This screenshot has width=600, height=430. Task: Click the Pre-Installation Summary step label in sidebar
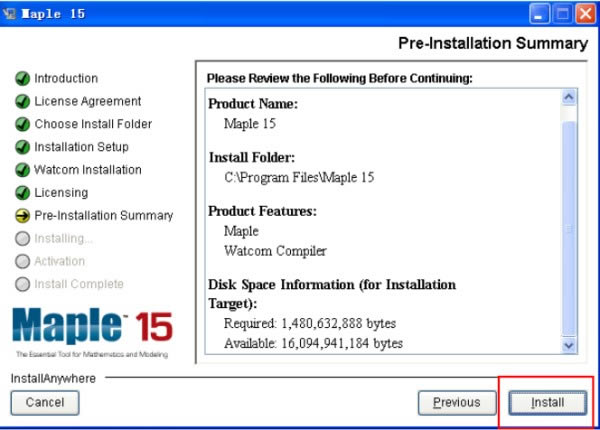pyautogui.click(x=104, y=215)
